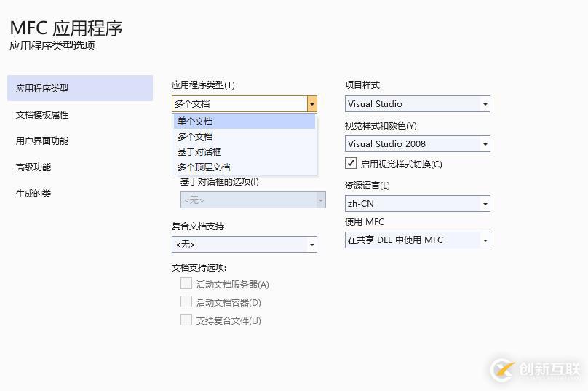The width and height of the screenshot is (588, 391).
Task: Switch to 生成的类 page
Action: [x=33, y=193]
